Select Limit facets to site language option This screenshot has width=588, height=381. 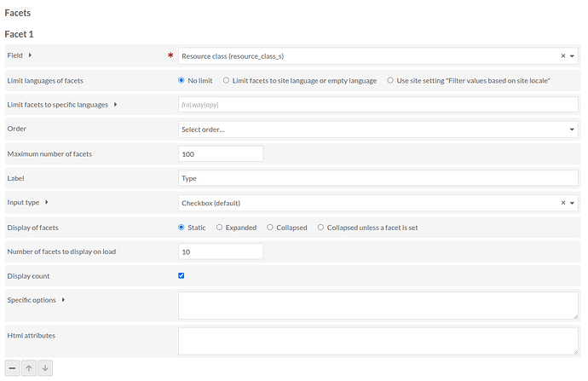point(226,80)
